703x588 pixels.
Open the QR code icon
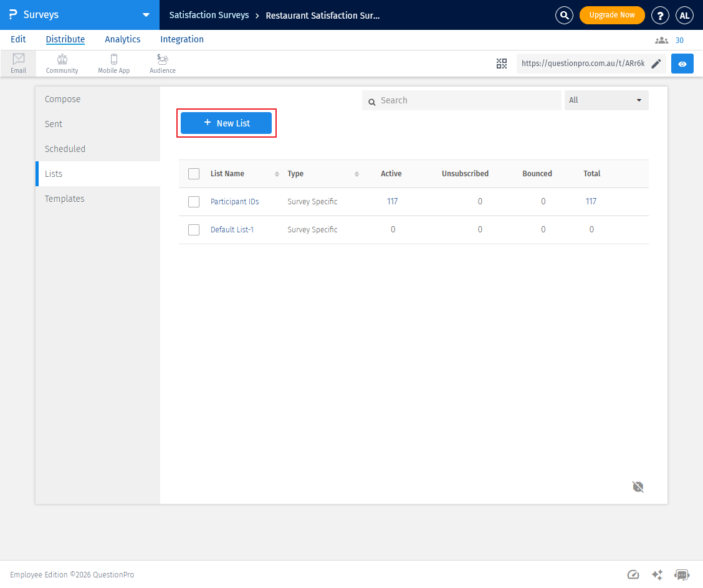(x=502, y=64)
